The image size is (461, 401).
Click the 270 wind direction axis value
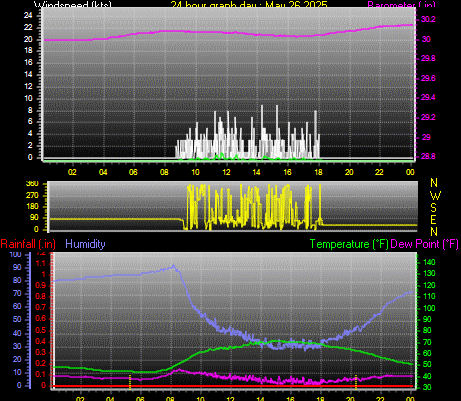pyautogui.click(x=32, y=195)
